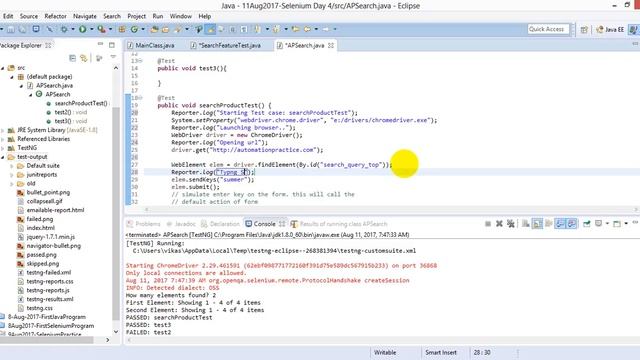Select 8Aug2017-FirstSeleniumProgram project

[x=51, y=326]
